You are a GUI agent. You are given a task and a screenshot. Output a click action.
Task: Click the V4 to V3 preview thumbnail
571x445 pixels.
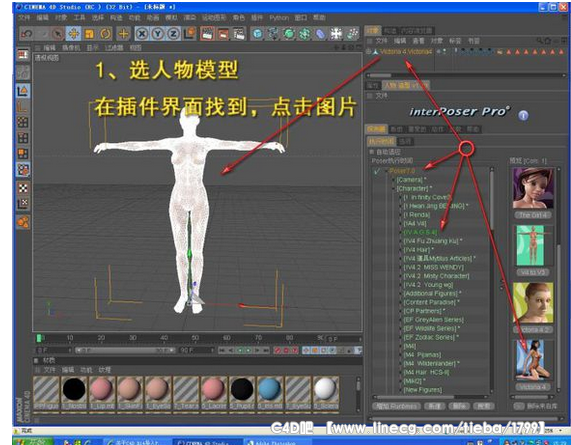(533, 246)
